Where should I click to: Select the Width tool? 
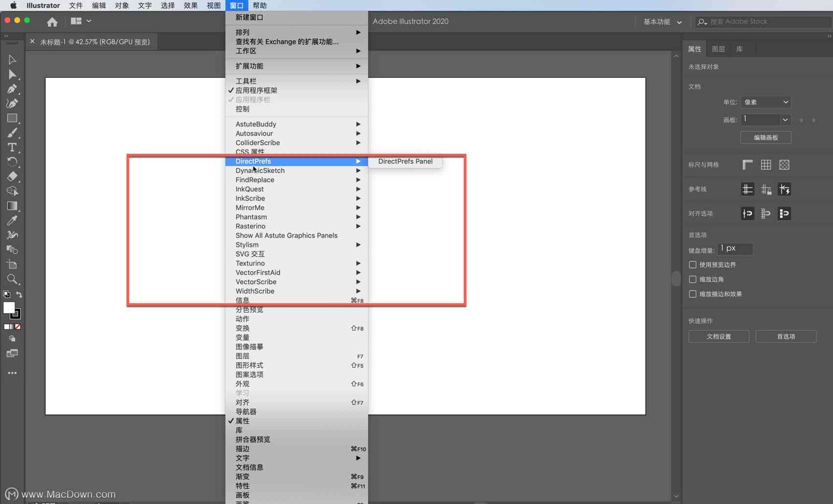[x=12, y=235]
